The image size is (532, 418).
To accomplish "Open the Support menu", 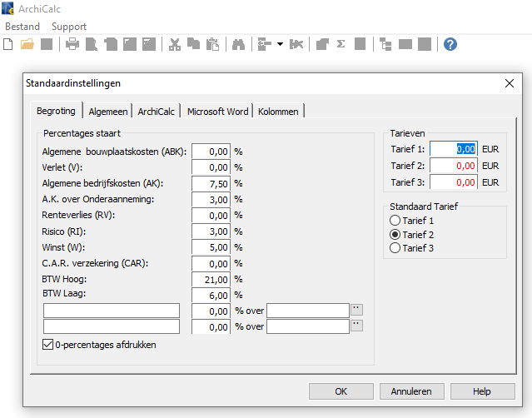I will pyautogui.click(x=69, y=27).
